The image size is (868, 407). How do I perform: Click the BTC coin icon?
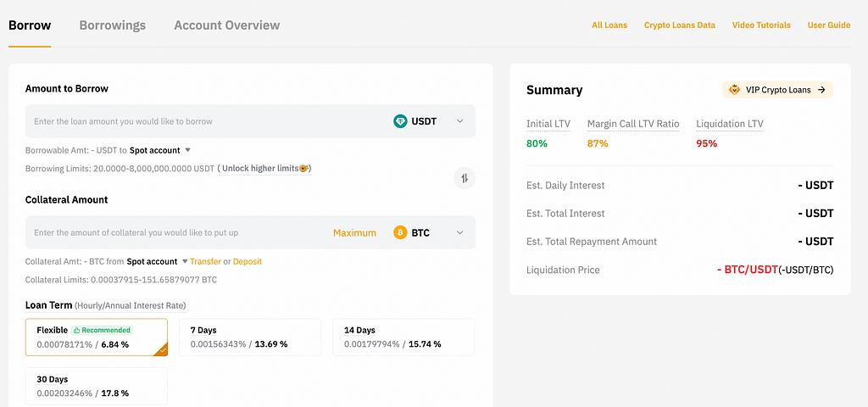[400, 232]
